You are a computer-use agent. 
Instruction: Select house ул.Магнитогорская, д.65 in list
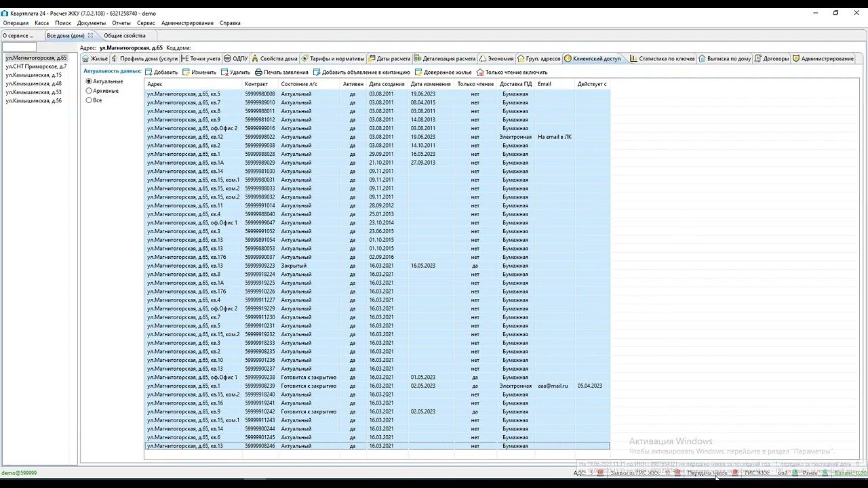(x=36, y=58)
